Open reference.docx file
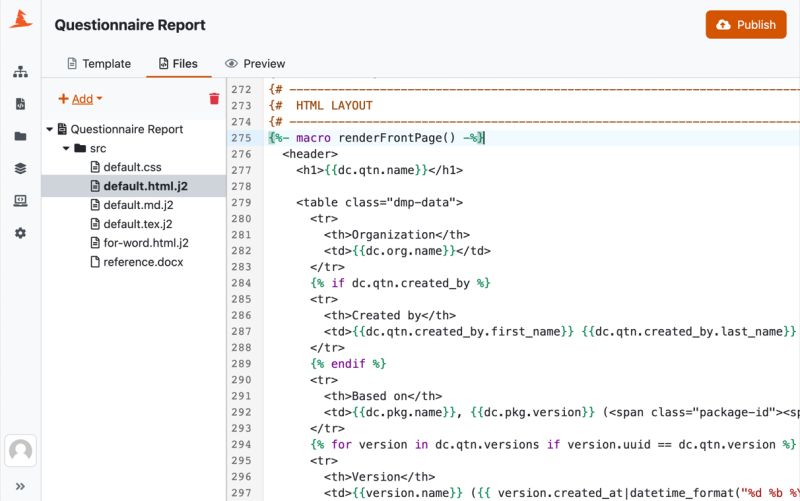The width and height of the screenshot is (800, 501). pyautogui.click(x=137, y=262)
